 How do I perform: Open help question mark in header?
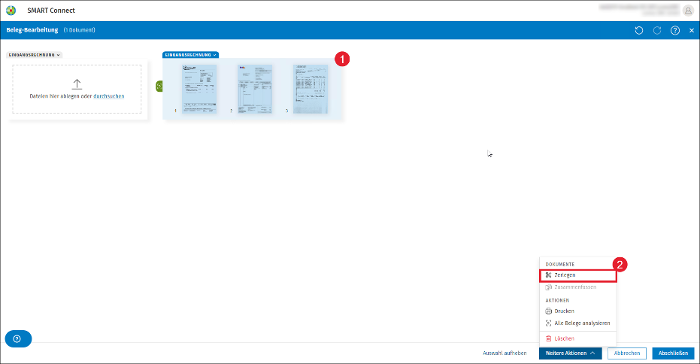coord(675,30)
